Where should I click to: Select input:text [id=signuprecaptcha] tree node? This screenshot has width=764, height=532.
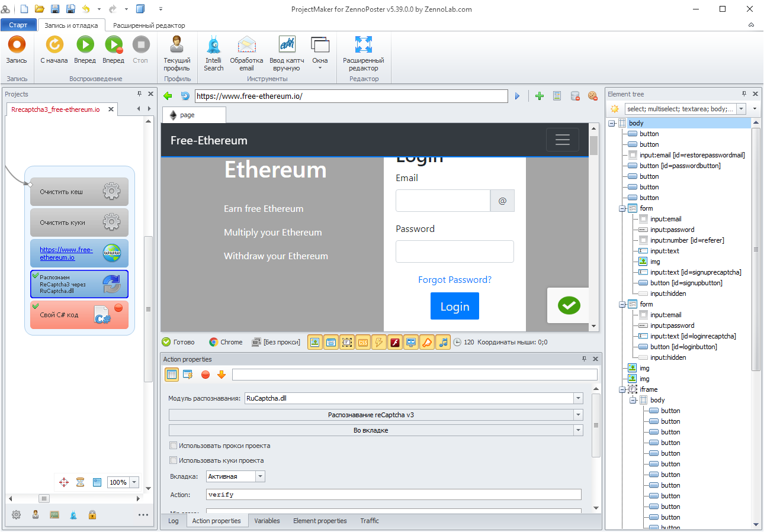pyautogui.click(x=696, y=272)
